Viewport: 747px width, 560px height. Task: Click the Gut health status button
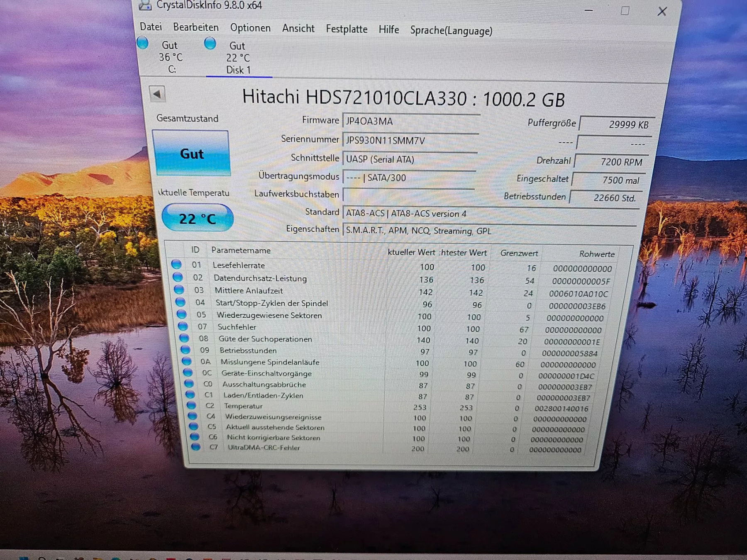click(x=191, y=153)
